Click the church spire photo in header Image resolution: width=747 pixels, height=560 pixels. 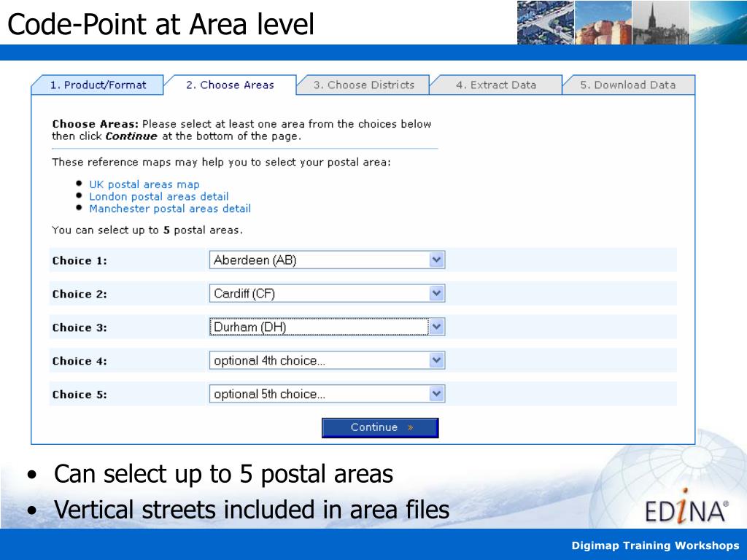pyautogui.click(x=660, y=23)
